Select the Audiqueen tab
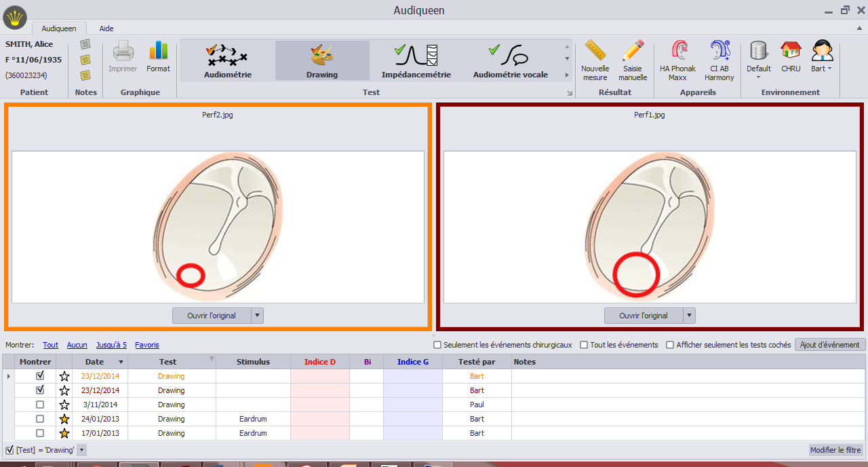The width and height of the screenshot is (868, 467). pos(59,29)
